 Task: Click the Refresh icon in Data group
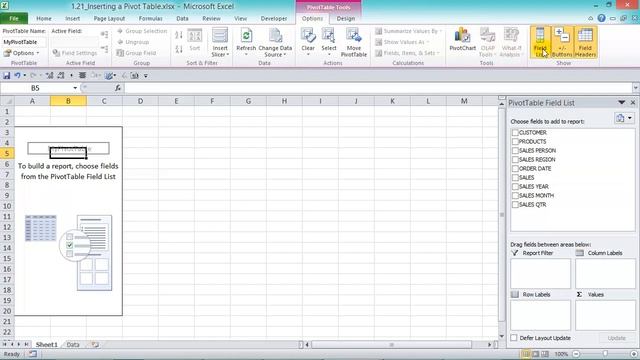[x=246, y=36]
